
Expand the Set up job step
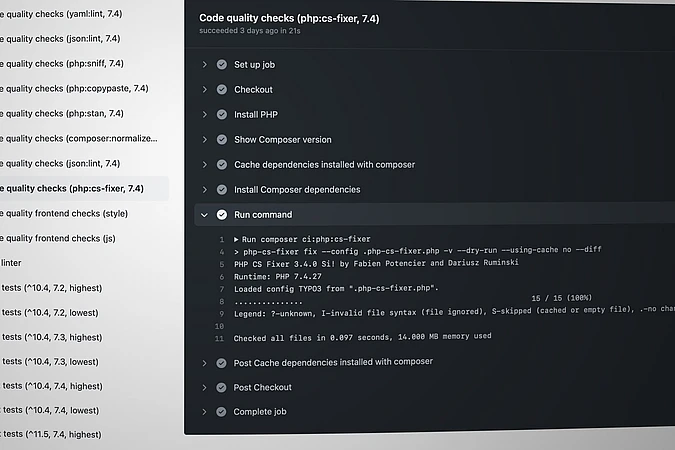(x=204, y=65)
